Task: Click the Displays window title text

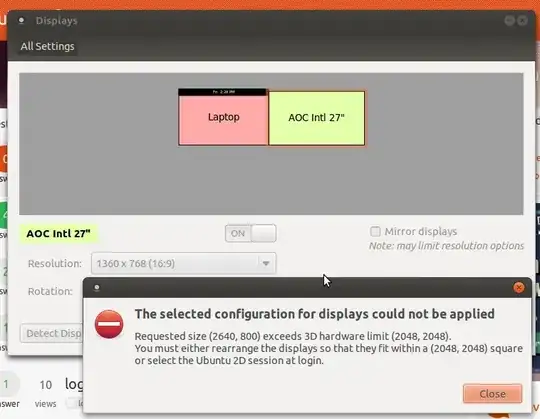Action: click(56, 21)
